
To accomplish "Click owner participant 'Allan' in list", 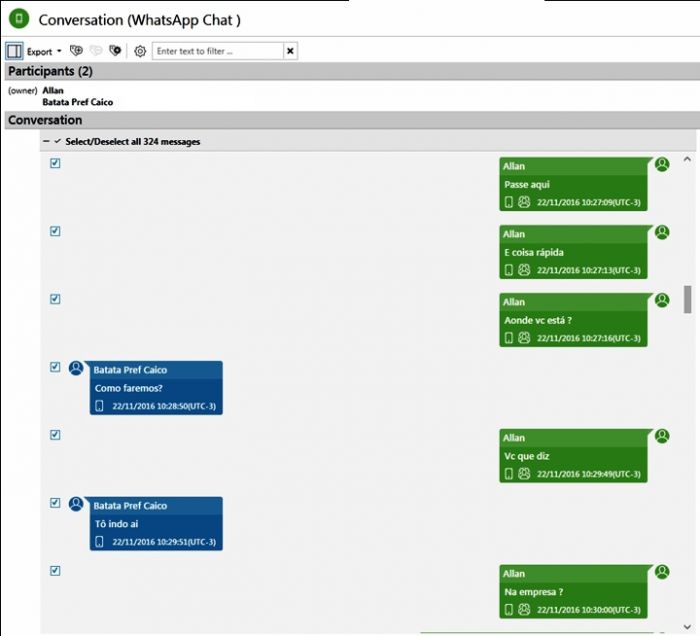I will tap(53, 91).
